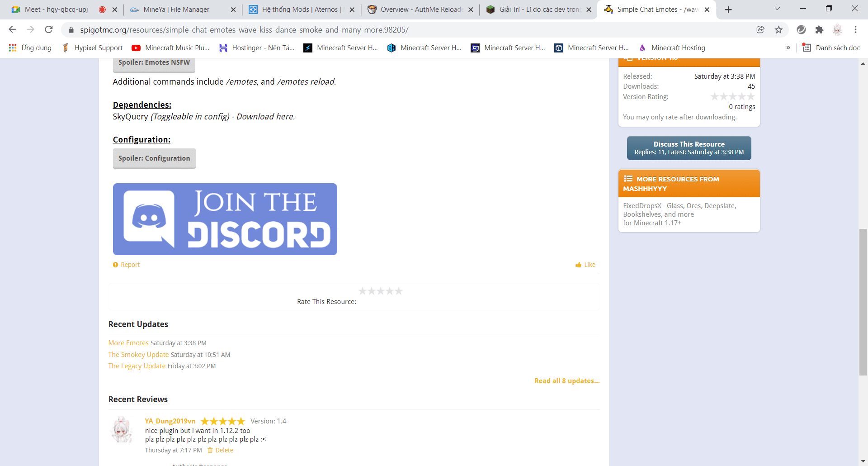Expand the Configuration spoiler
868x466 pixels.
[x=154, y=158]
